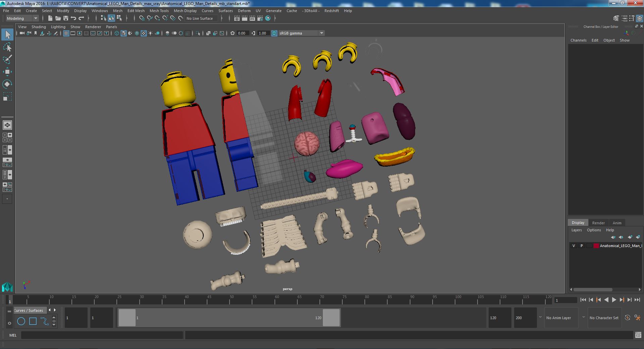
Task: Switch to previous shelf tab arrow
Action: 50,310
